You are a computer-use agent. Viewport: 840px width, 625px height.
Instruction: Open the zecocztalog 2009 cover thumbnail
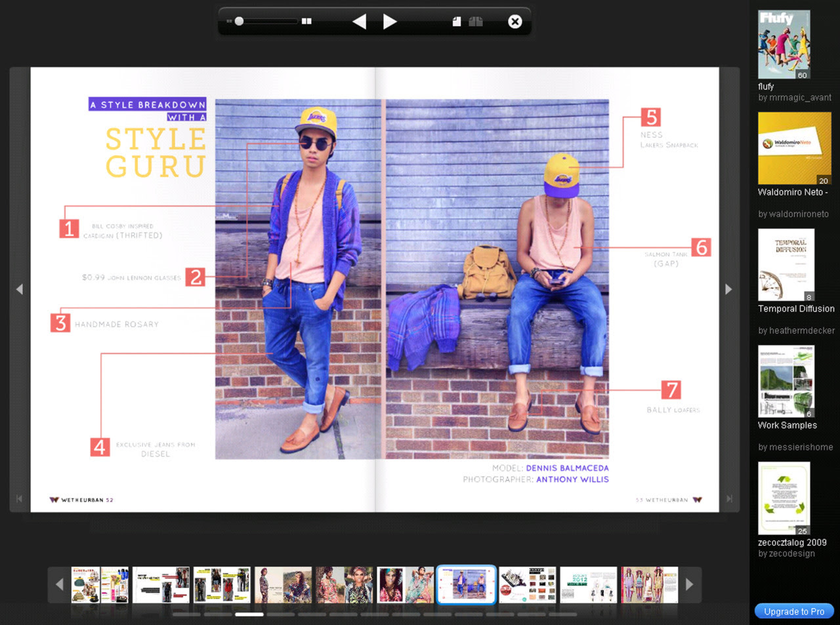click(x=784, y=498)
